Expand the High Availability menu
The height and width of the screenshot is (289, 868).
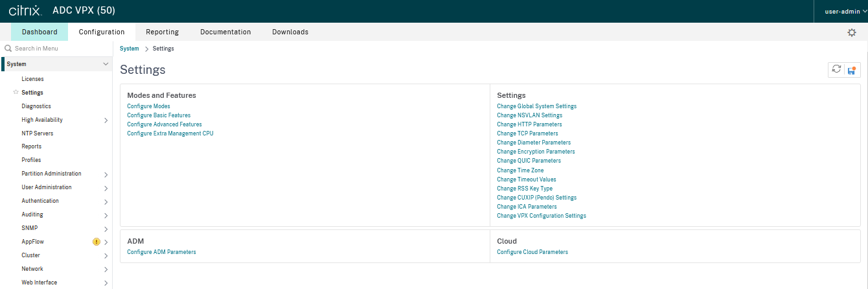click(106, 120)
